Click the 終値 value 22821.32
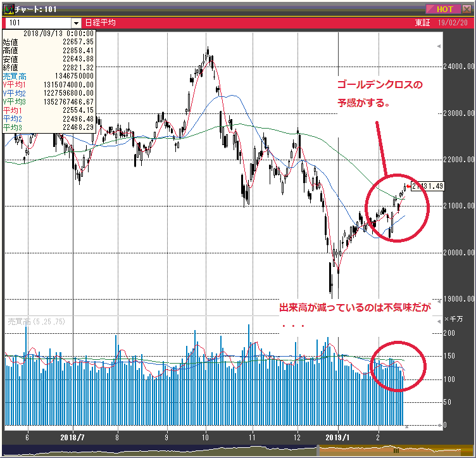Screen dimensions: 476x458 (x=78, y=67)
